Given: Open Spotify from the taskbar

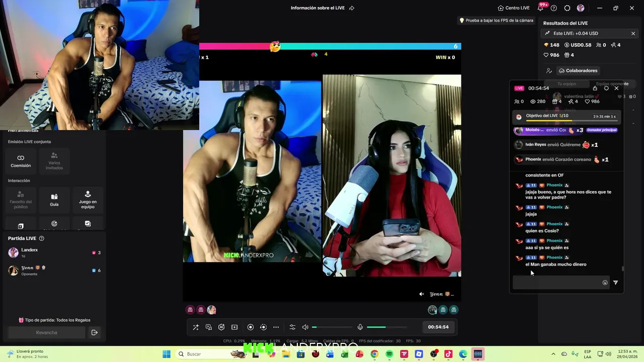Looking at the screenshot, I should click(389, 354).
